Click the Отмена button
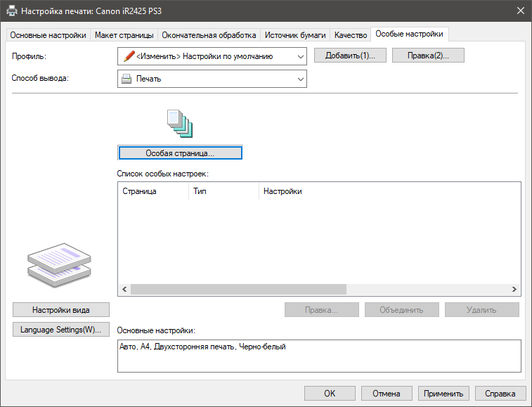 [x=387, y=394]
